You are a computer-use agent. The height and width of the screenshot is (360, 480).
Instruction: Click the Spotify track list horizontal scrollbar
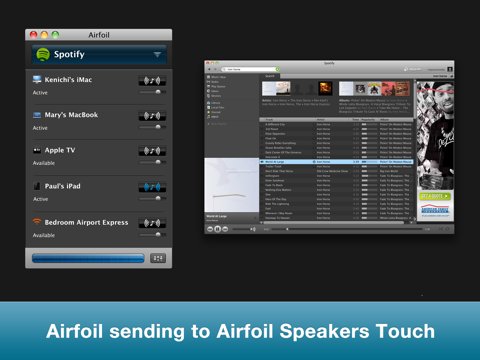(333, 222)
